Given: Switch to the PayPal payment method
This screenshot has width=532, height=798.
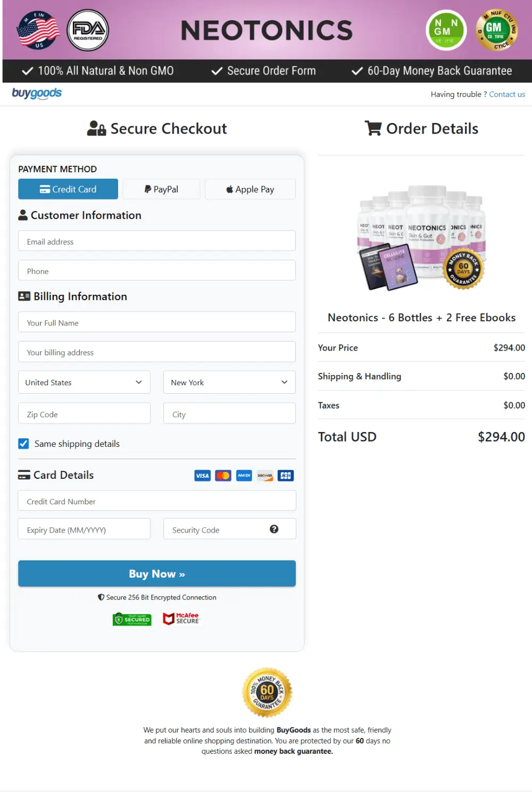Looking at the screenshot, I should tap(161, 189).
